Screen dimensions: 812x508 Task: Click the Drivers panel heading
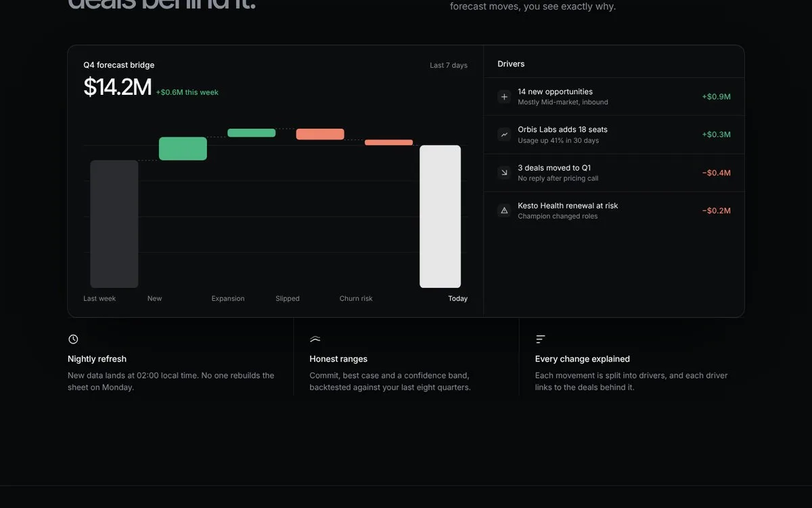(x=511, y=64)
